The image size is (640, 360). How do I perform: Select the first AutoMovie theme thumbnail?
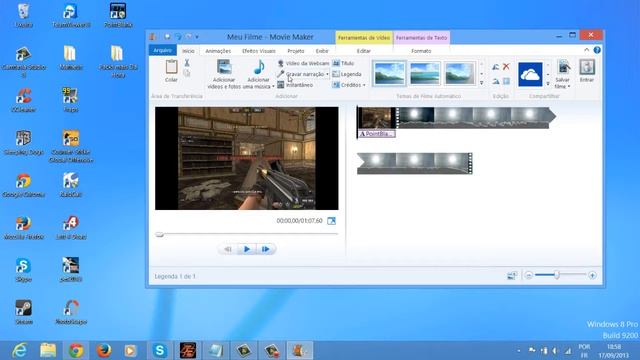389,73
